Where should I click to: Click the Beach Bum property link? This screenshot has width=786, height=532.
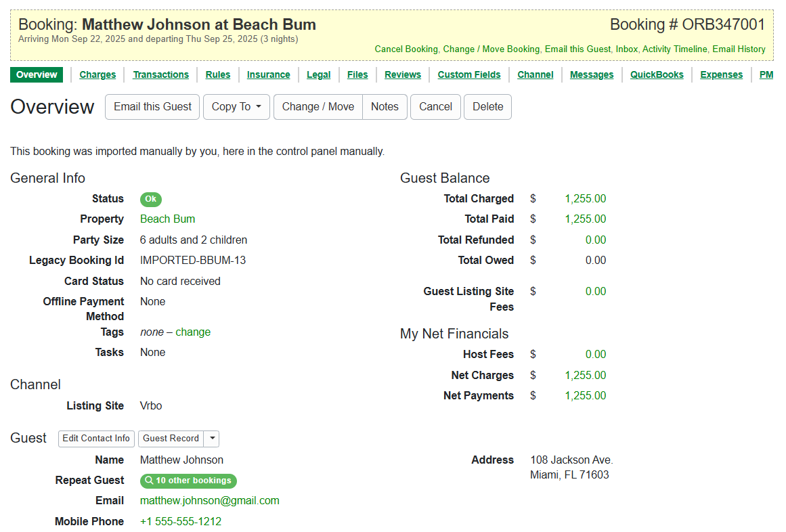tap(167, 219)
